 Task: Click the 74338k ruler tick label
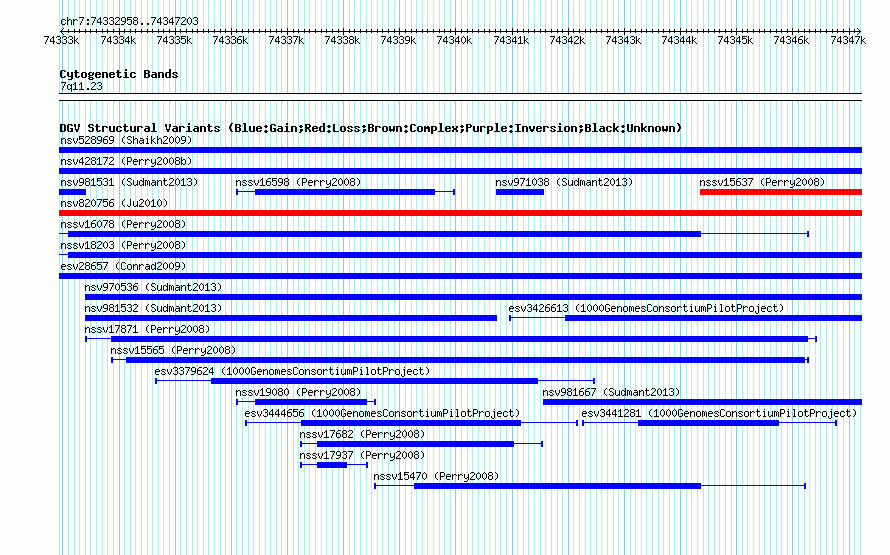pos(342,40)
